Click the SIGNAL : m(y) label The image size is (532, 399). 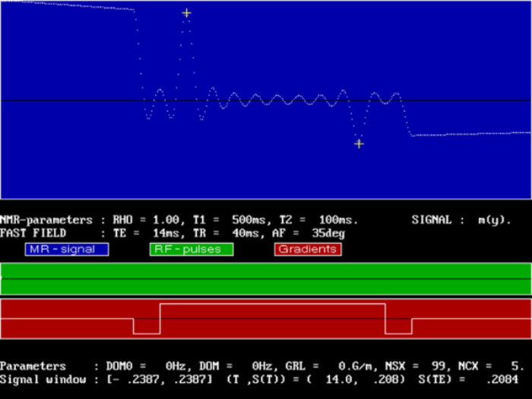pos(461,220)
